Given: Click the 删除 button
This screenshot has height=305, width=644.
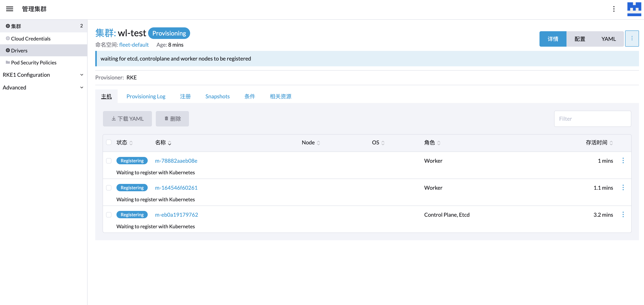Looking at the screenshot, I should [172, 119].
